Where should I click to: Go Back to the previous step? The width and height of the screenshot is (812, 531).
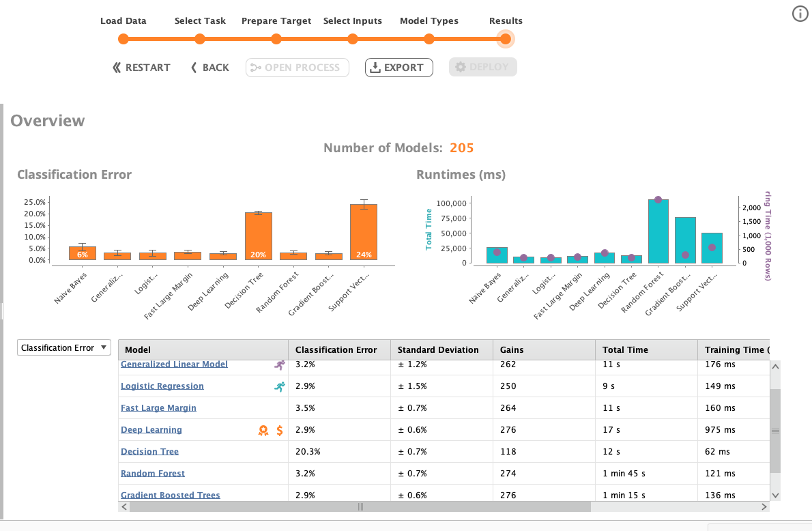[x=209, y=68]
